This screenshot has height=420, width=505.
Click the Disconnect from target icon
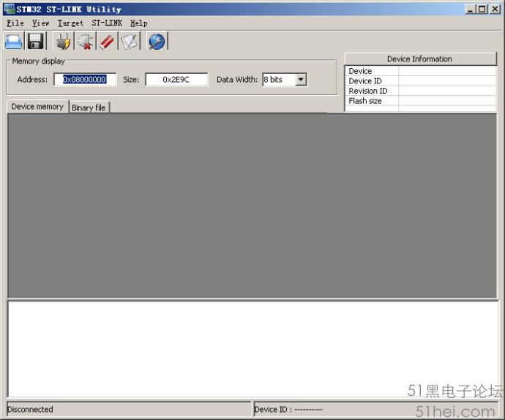coord(86,41)
